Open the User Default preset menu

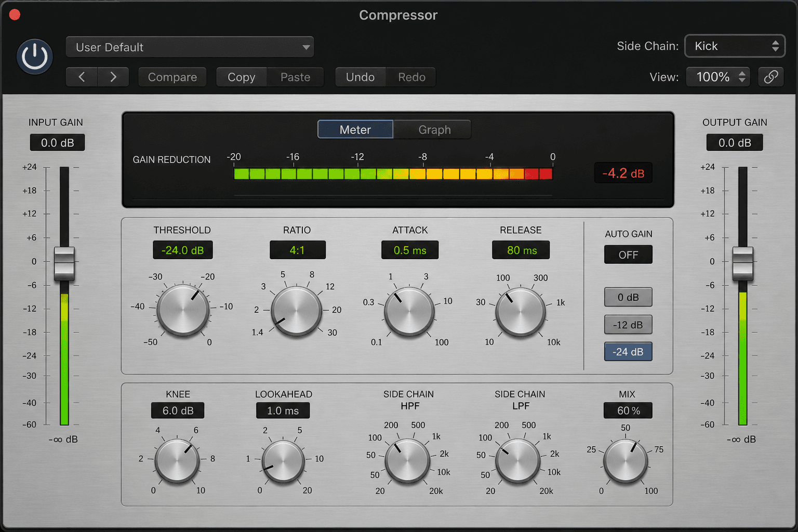pyautogui.click(x=190, y=47)
